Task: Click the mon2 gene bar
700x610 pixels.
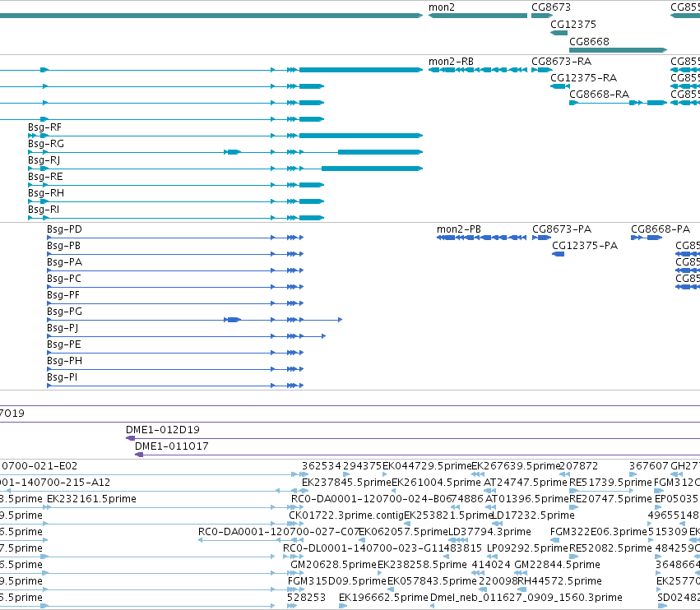Action: [x=478, y=16]
